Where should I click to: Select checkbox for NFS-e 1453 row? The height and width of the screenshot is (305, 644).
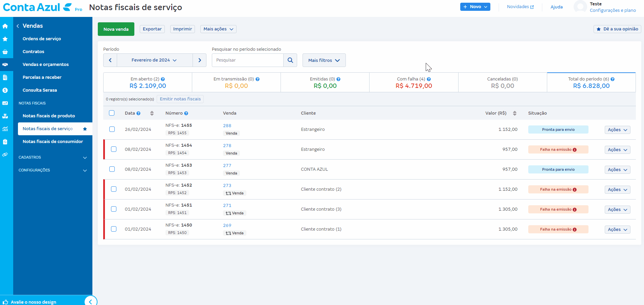point(112,169)
